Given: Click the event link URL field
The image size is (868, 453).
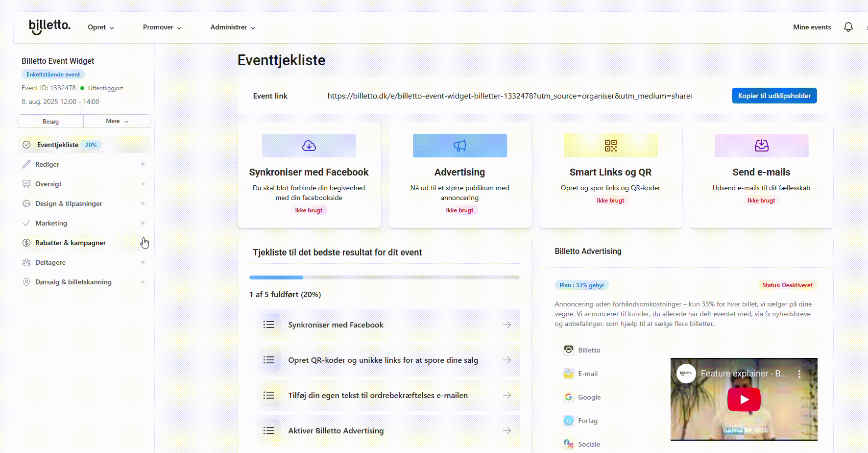Looking at the screenshot, I should [x=509, y=96].
